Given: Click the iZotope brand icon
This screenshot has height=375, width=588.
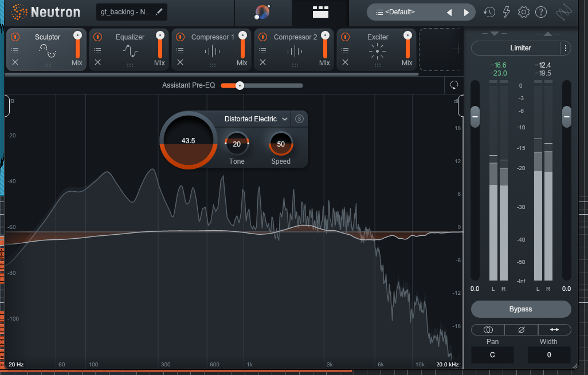Looking at the screenshot, I should (x=564, y=13).
